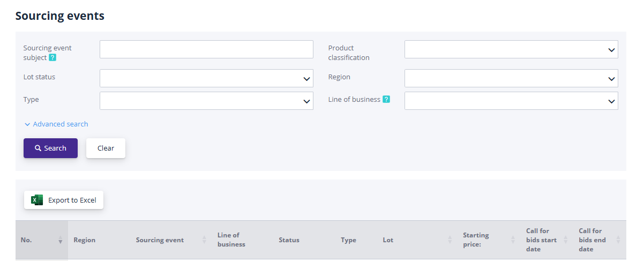Image resolution: width=644 pixels, height=261 pixels.
Task: Expand the Region dropdown filter
Action: click(x=511, y=78)
